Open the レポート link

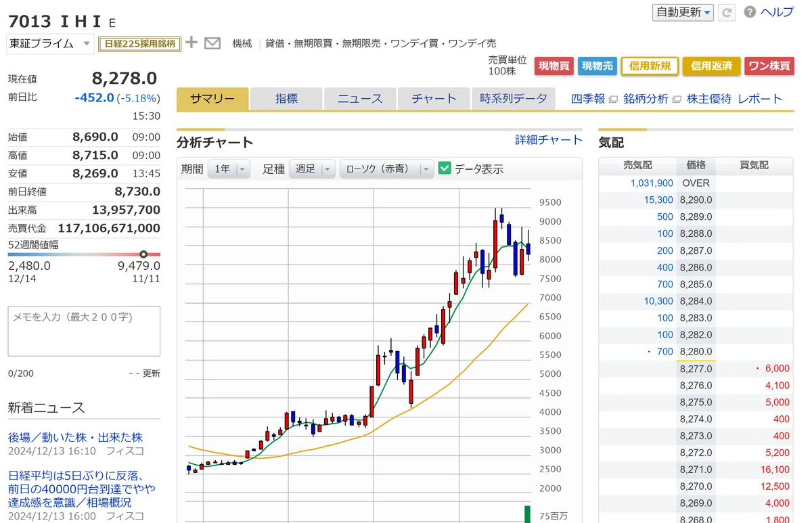[x=760, y=99]
